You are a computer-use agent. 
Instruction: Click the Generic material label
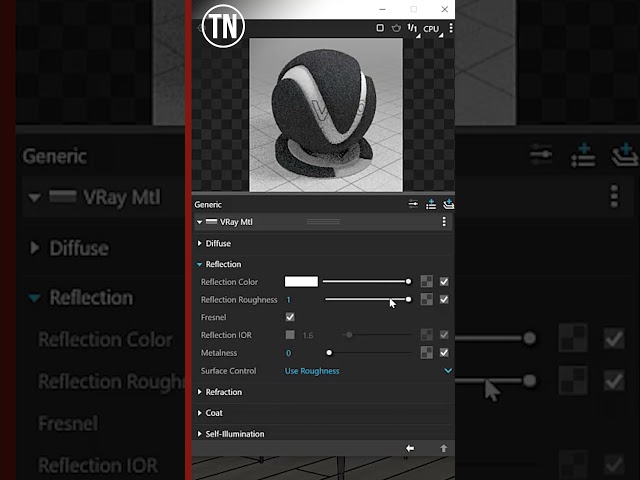(208, 204)
